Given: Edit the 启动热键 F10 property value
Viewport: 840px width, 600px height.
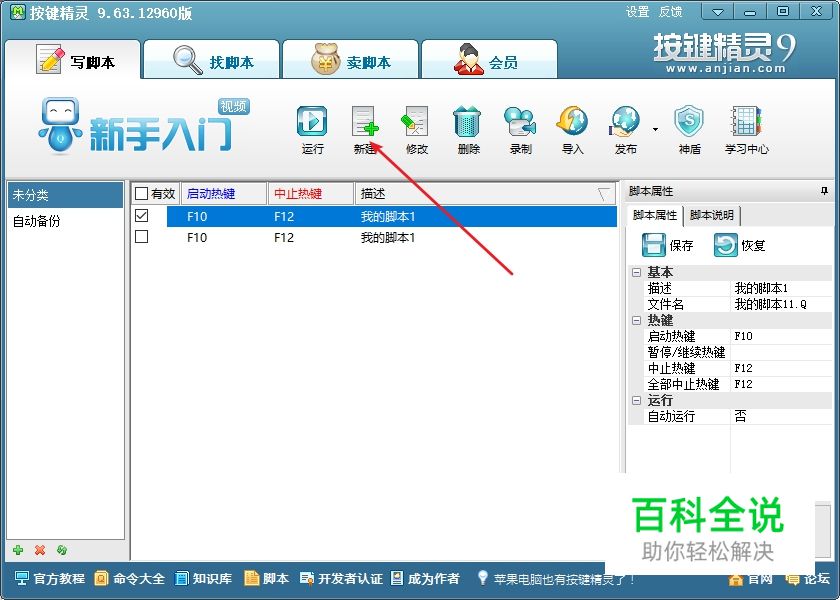Looking at the screenshot, I should (x=781, y=336).
